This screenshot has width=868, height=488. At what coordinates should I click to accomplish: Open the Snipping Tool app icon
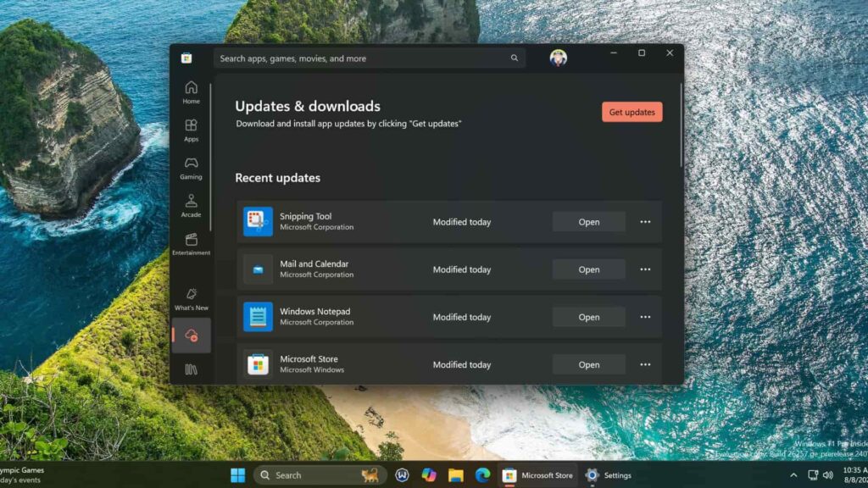click(256, 221)
